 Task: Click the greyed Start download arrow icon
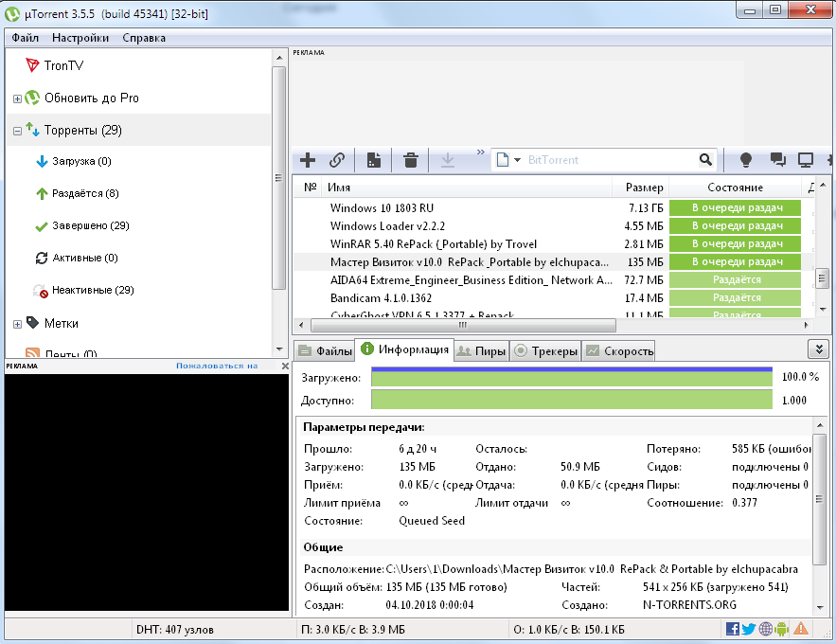click(448, 159)
